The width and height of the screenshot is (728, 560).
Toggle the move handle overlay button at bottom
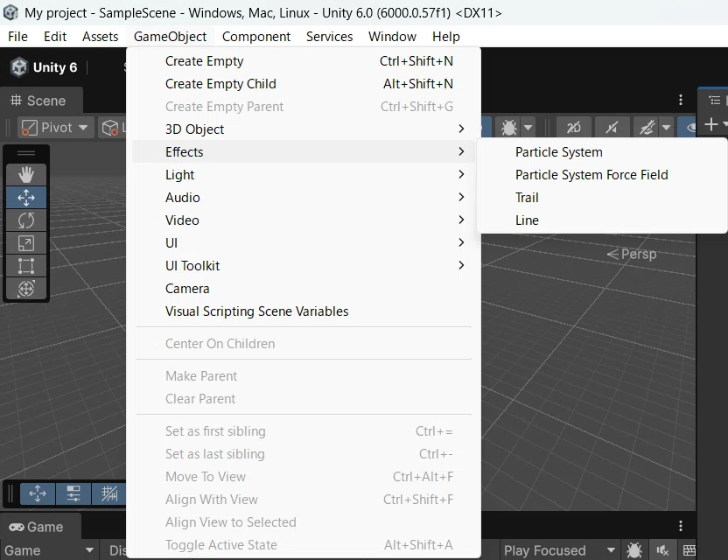click(x=38, y=493)
